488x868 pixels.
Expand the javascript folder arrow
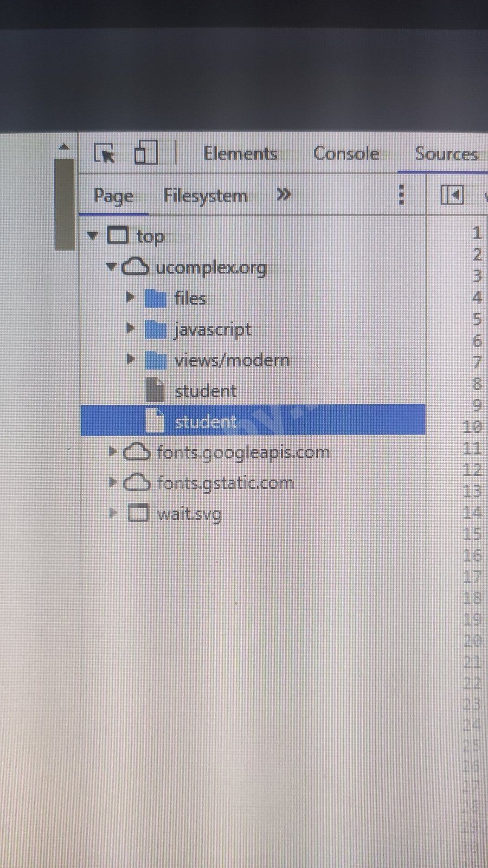point(130,328)
